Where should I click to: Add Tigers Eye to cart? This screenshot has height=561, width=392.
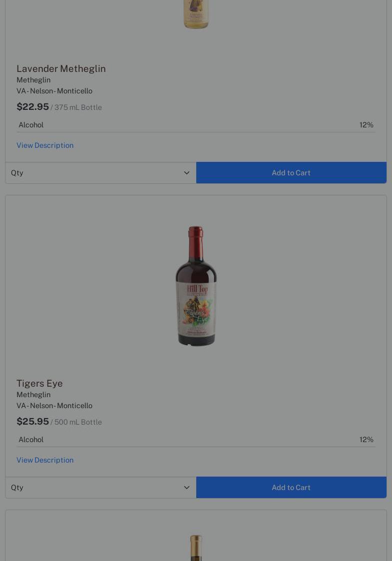click(x=291, y=488)
